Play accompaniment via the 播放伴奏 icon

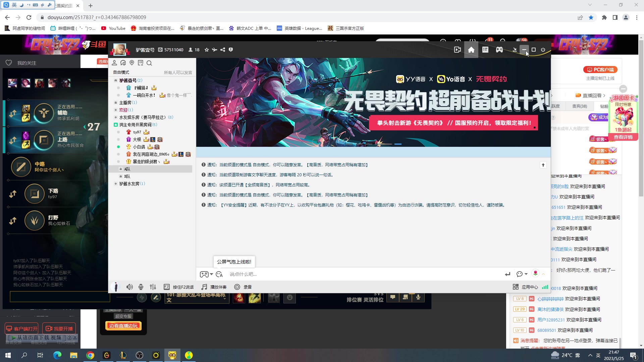click(x=204, y=287)
